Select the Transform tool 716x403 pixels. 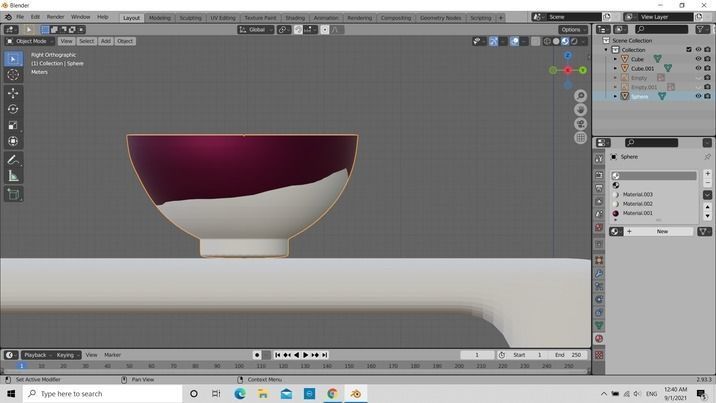click(x=13, y=141)
